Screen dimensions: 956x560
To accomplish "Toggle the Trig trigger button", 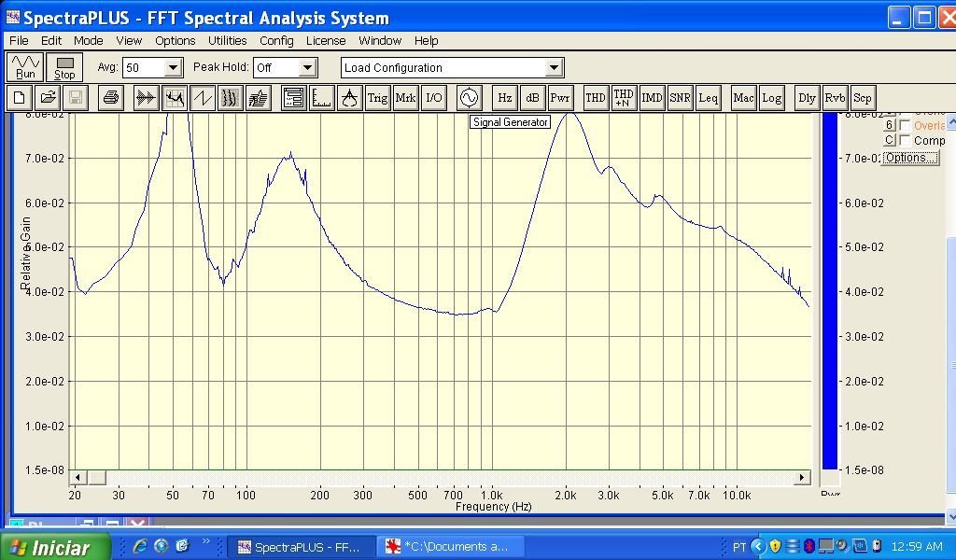I will [x=377, y=98].
